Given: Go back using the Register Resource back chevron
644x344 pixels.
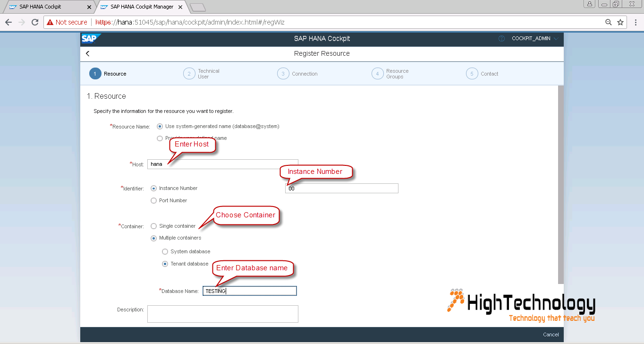Looking at the screenshot, I should point(88,54).
